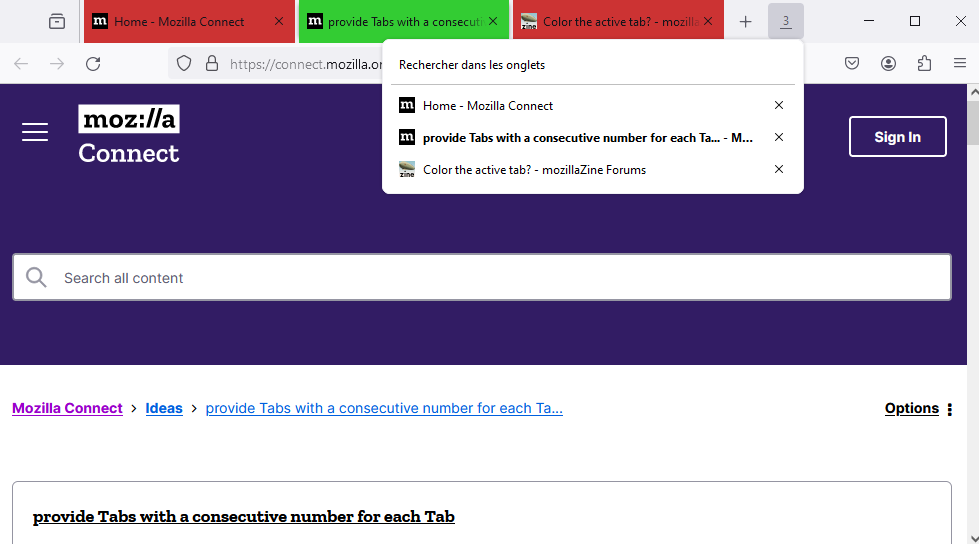Open the Extensions puzzle icon

point(924,64)
